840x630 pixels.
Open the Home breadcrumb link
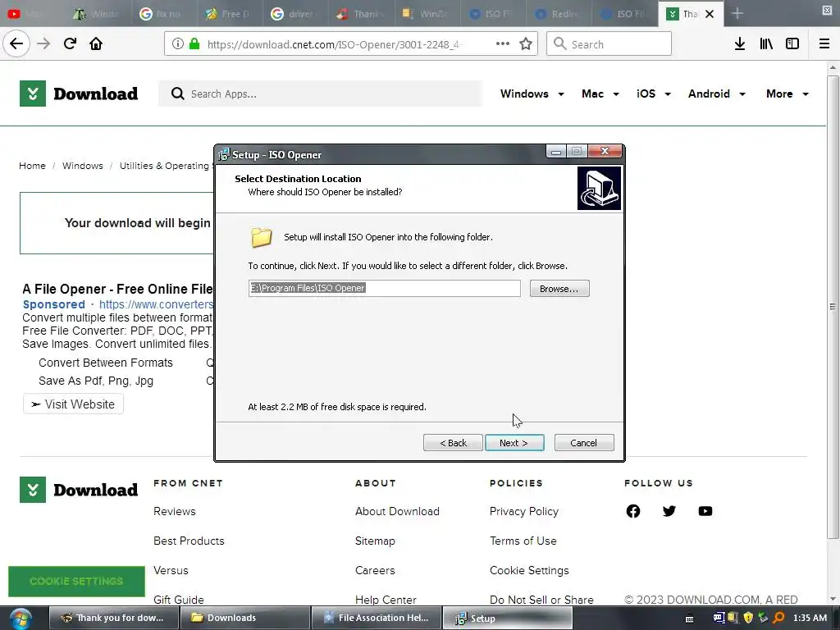point(32,166)
